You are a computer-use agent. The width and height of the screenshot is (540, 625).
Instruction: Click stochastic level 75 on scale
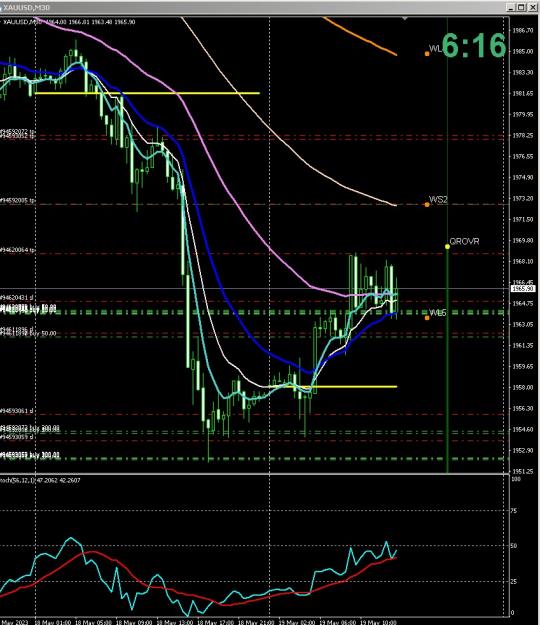(514, 511)
